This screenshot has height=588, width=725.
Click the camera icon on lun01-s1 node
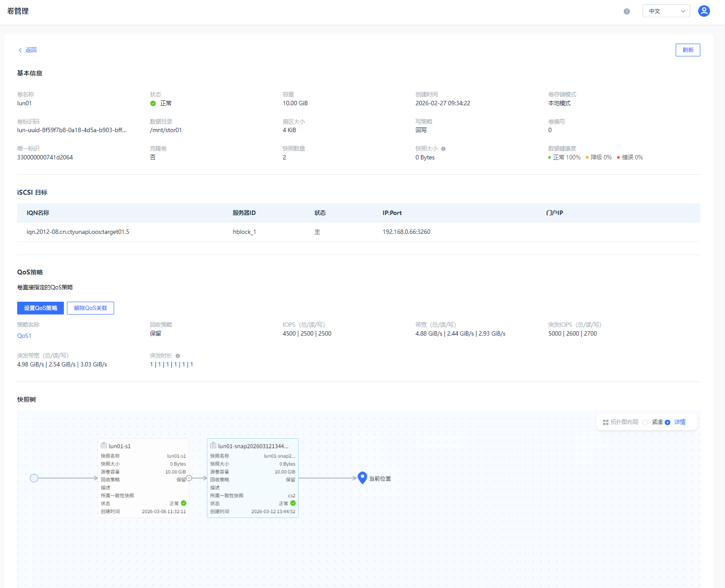coord(104,446)
